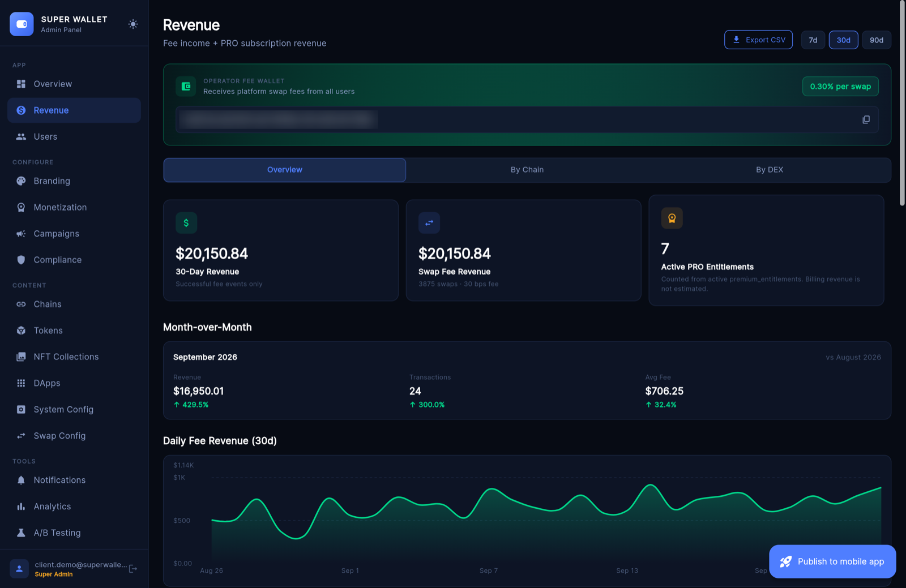Open the Users page icon
Viewport: 906px width, 588px height.
21,136
